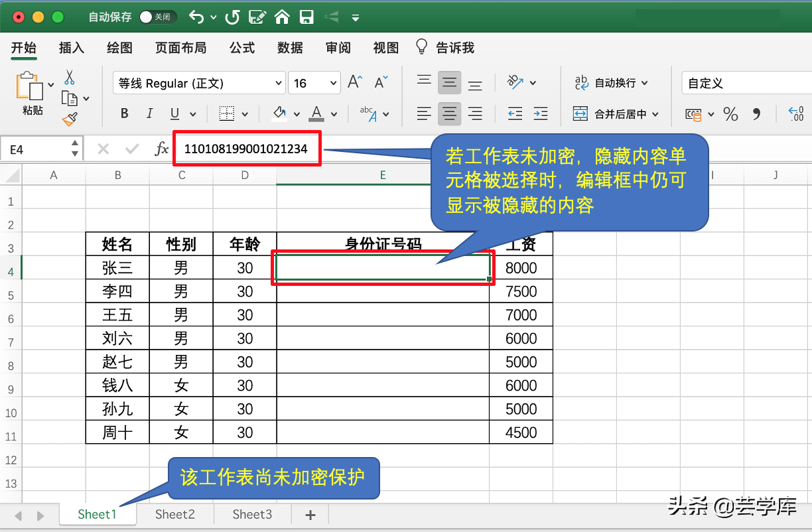The width and height of the screenshot is (812, 532).
Task: Click the Align Left icon
Action: [424, 113]
